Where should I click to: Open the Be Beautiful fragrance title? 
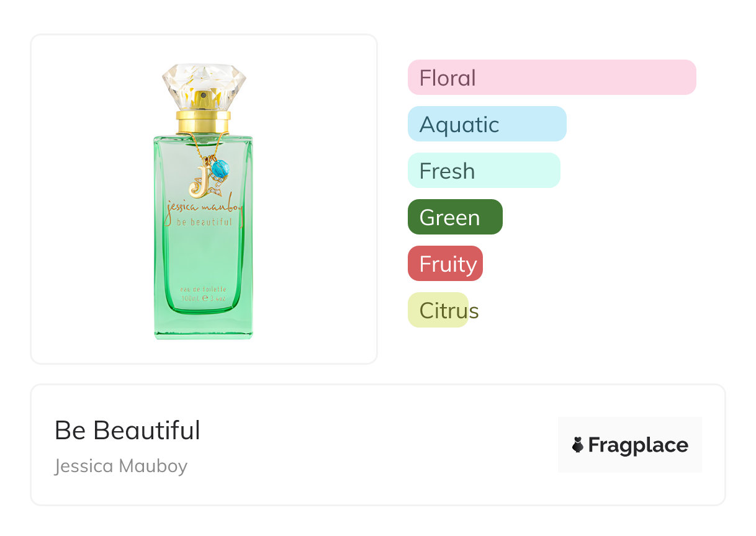pos(127,431)
